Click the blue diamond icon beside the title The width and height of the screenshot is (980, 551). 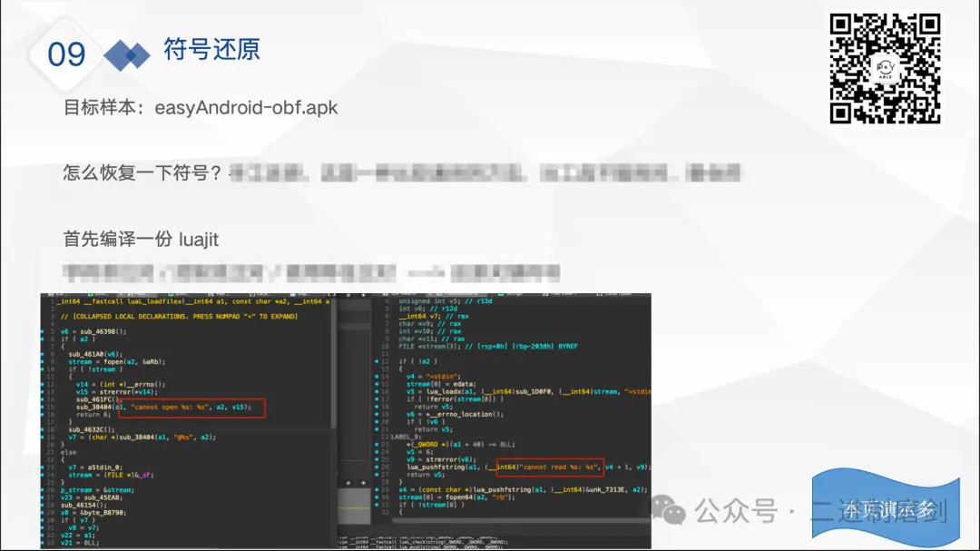point(127,56)
